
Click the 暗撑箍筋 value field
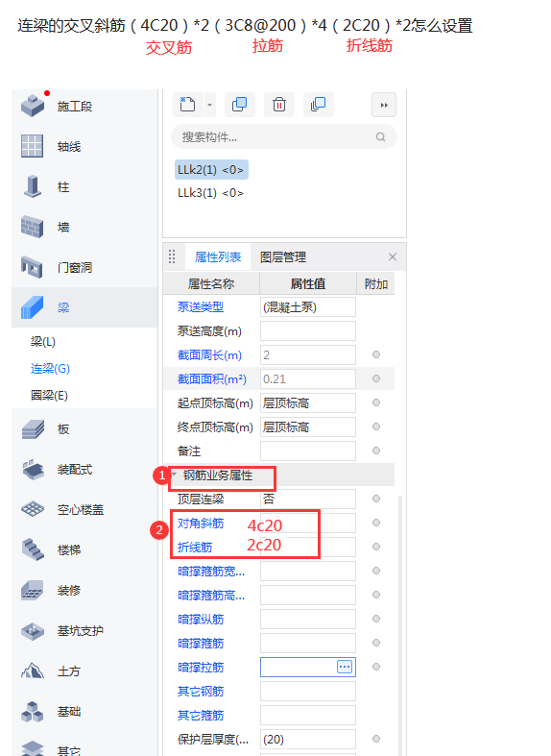308,644
